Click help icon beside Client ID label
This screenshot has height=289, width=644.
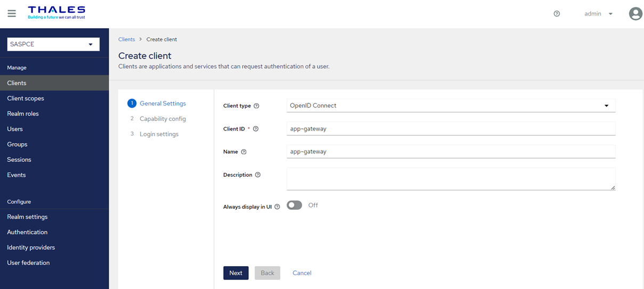point(256,129)
